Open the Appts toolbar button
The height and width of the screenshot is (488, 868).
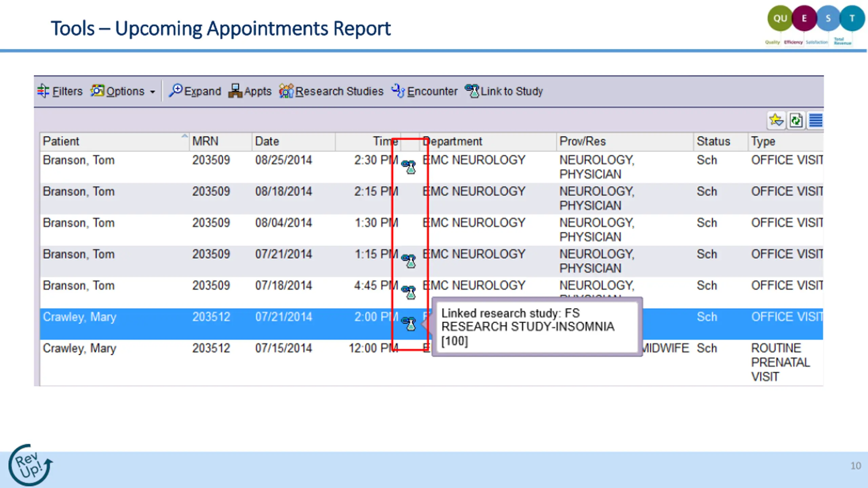(x=250, y=91)
